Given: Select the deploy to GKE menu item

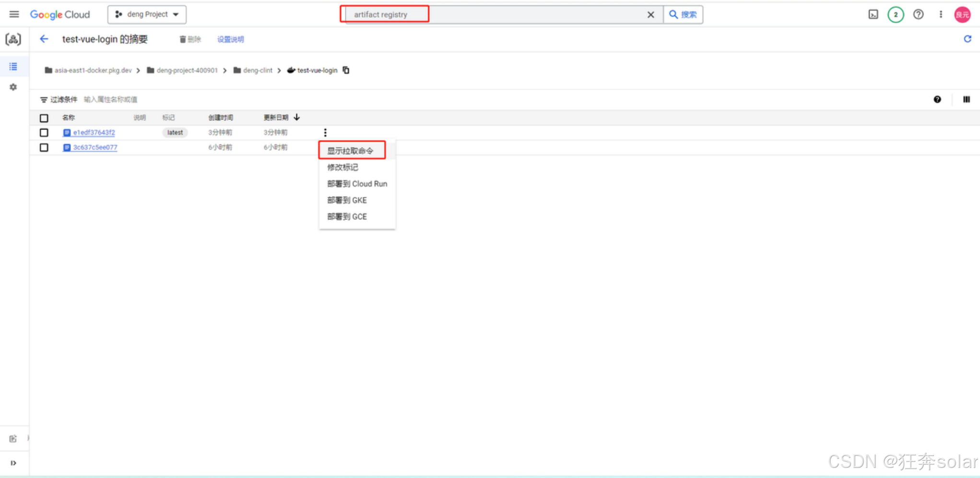Looking at the screenshot, I should 357,200.
